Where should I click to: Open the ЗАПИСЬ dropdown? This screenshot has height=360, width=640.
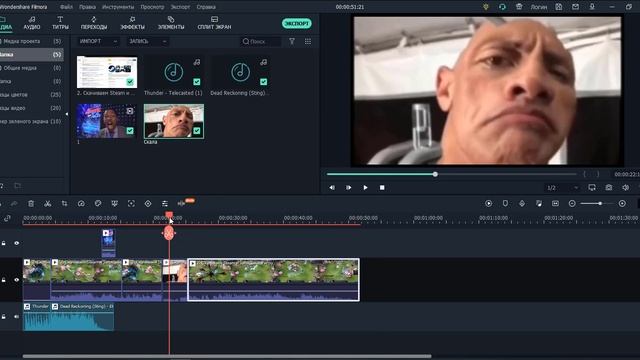(147, 41)
